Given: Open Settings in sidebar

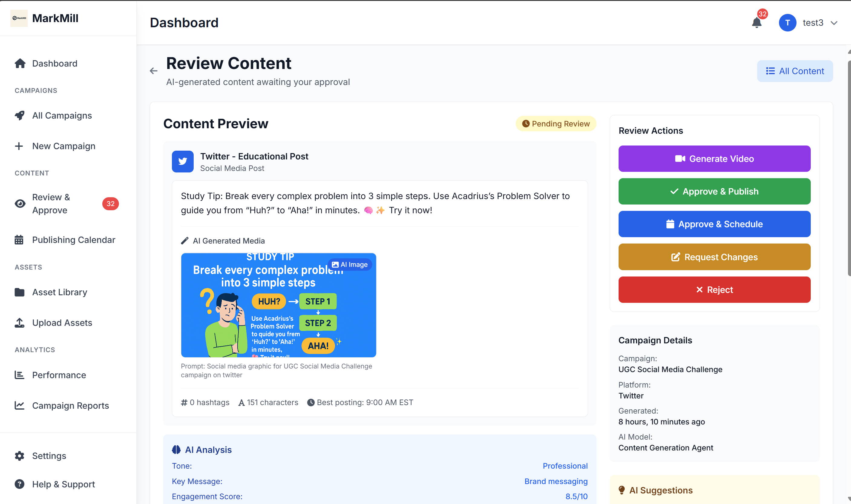Looking at the screenshot, I should coord(49,456).
